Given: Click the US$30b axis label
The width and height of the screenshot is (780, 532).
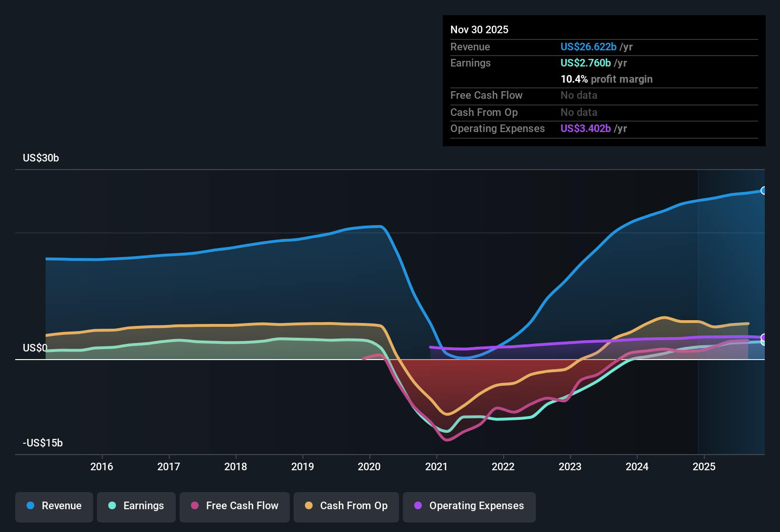Looking at the screenshot, I should [x=41, y=158].
